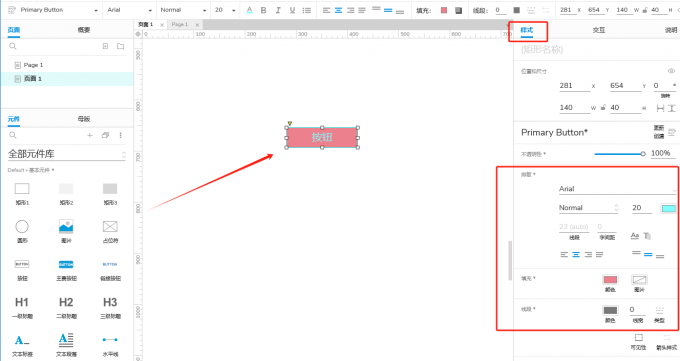Image resolution: width=680 pixels, height=361 pixels.
Task: Center align text in the style panel typography
Action: point(576,255)
